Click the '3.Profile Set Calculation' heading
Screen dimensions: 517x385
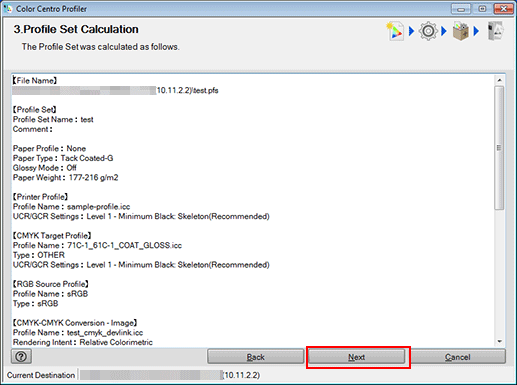coord(76,29)
